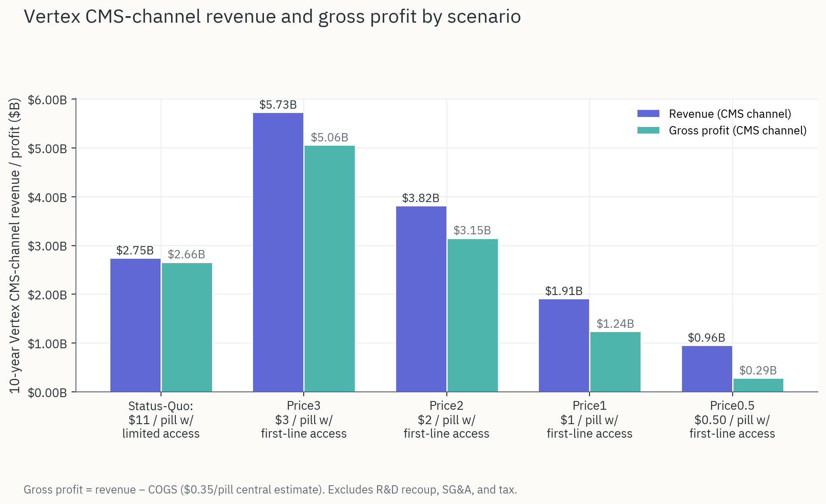
Task: Click the $1.00B y-axis tick label
Action: pos(48,344)
